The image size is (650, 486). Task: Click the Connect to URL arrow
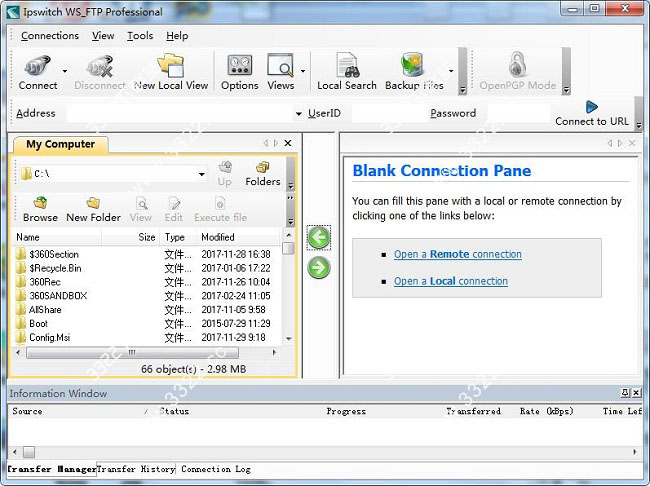(x=591, y=107)
